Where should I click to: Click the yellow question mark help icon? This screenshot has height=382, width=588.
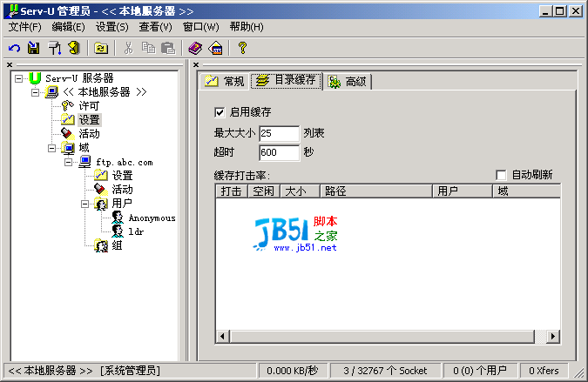point(243,48)
